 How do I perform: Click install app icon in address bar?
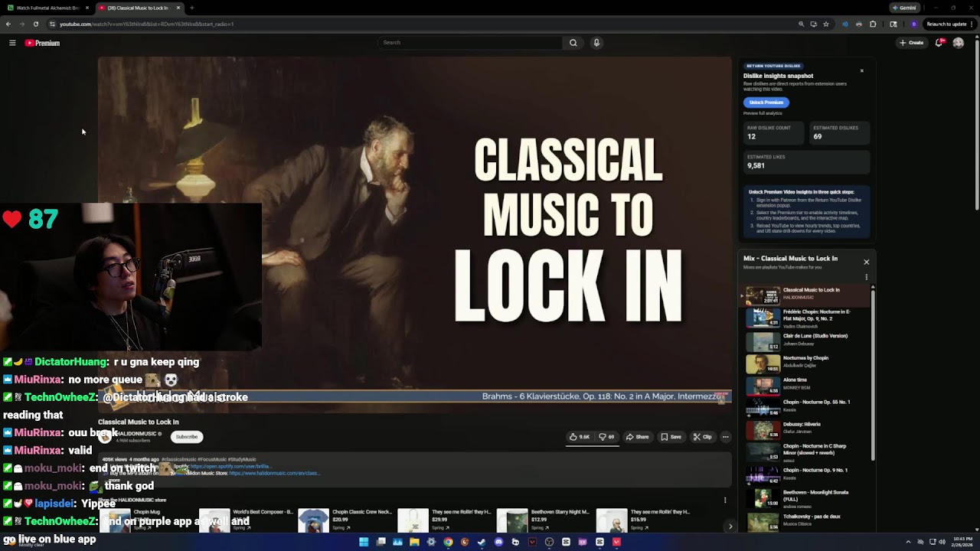pyautogui.click(x=814, y=24)
